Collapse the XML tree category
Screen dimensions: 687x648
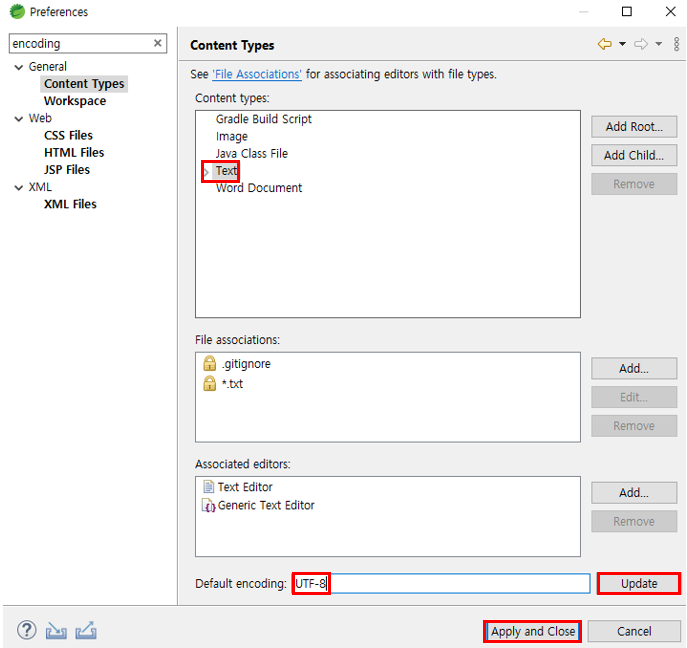click(18, 188)
